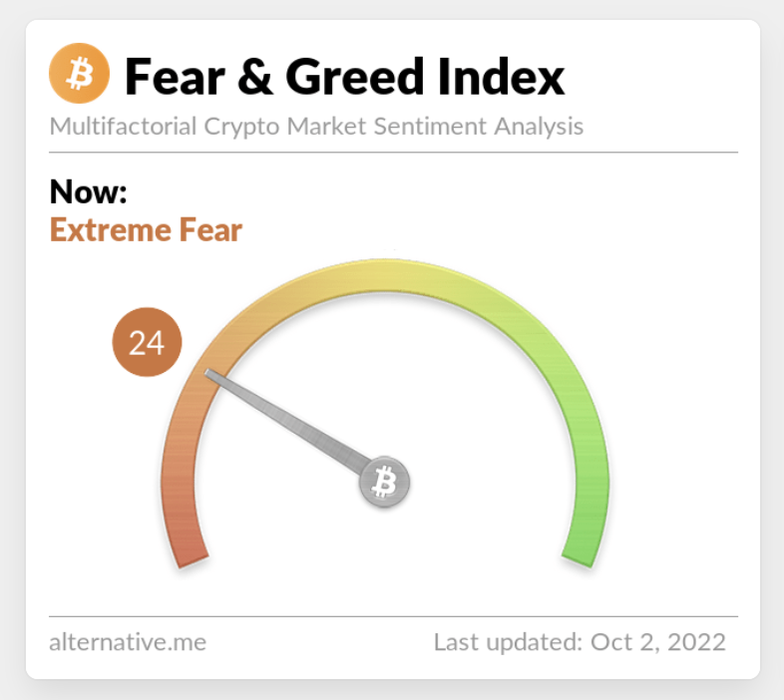Viewport: 784px width, 700px height.
Task: Click the Last updated Oct 2, 2022 text
Action: 580,642
